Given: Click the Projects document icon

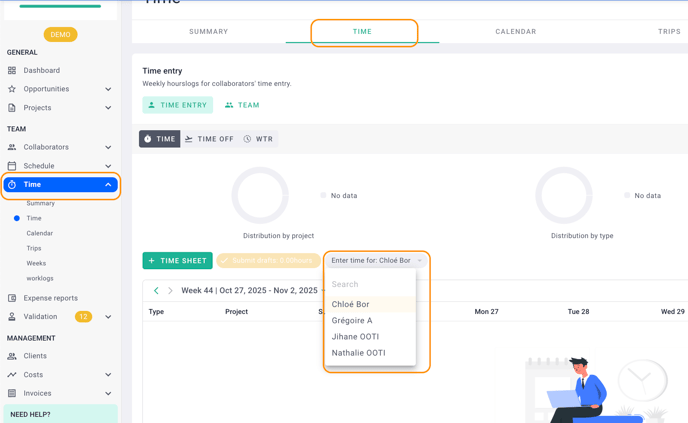Looking at the screenshot, I should tap(12, 108).
